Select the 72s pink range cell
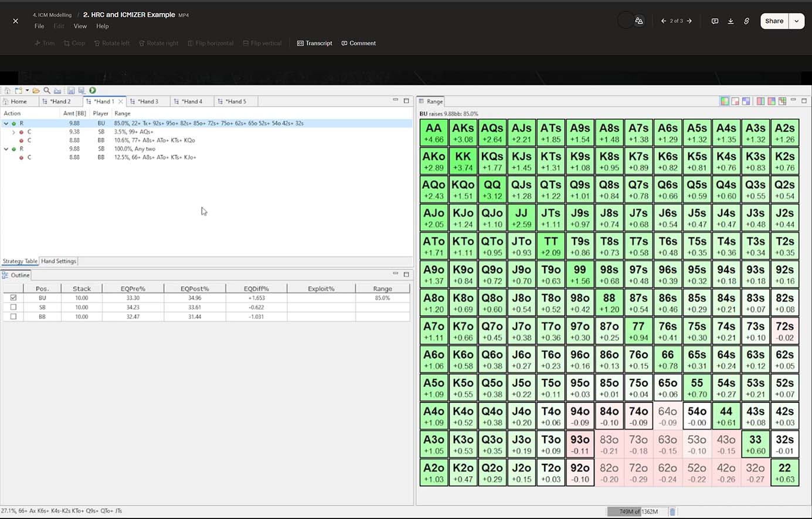This screenshot has width=812, height=519. pos(784,331)
